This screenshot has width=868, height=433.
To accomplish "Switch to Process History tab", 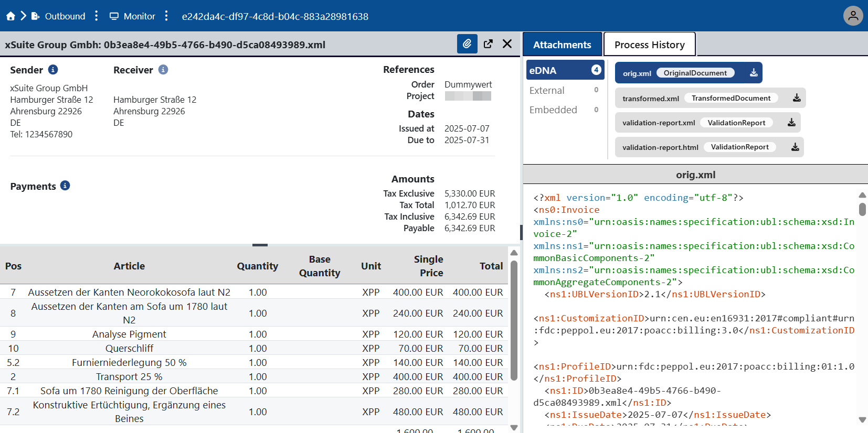I will [649, 45].
